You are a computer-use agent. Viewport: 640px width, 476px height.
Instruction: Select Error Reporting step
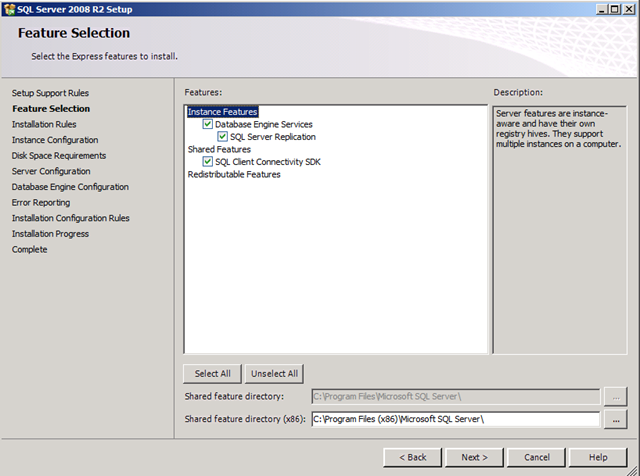[41, 202]
